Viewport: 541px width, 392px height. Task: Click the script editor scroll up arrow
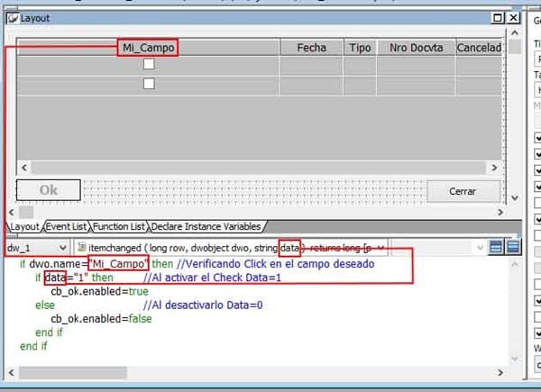515,264
